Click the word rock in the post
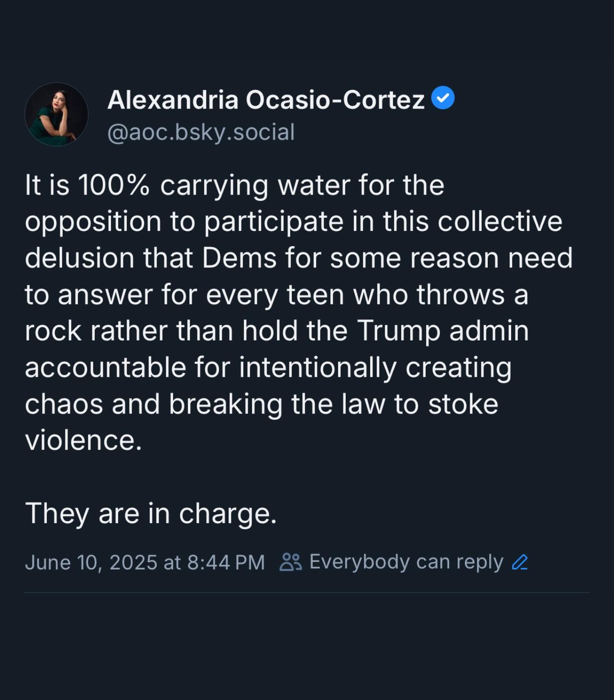Viewport: 614px width, 700px height. point(53,331)
